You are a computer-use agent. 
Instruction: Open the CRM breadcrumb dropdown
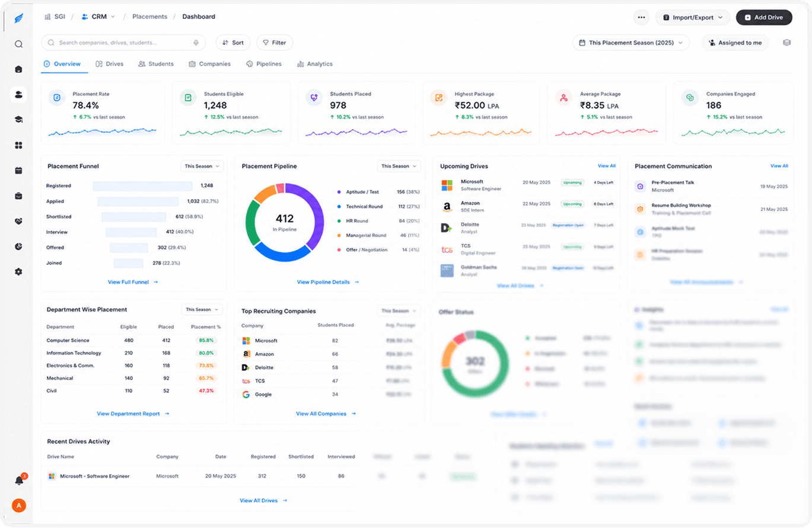(x=98, y=17)
